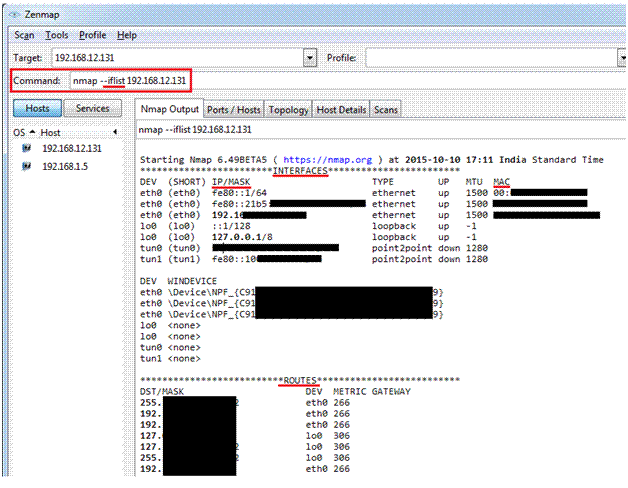This screenshot has height=488, width=628.
Task: Open the Profile menu
Action: click(x=93, y=35)
